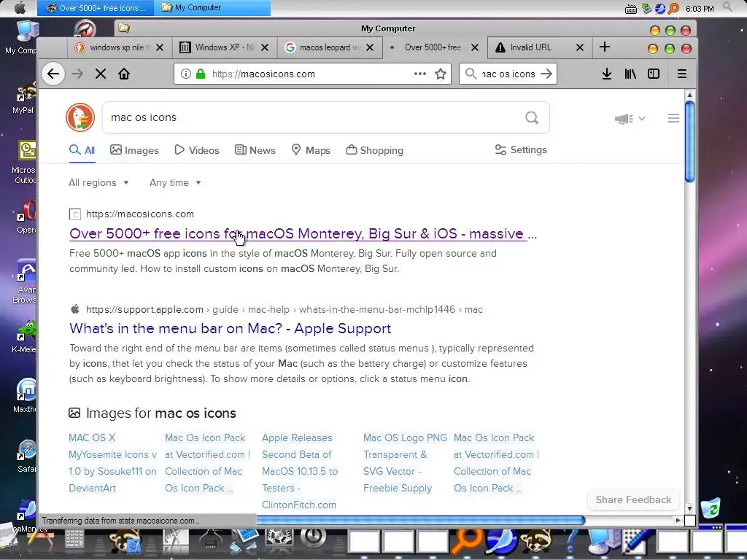
Task: Switch to 'My Computer' taskbar window button
Action: click(212, 7)
